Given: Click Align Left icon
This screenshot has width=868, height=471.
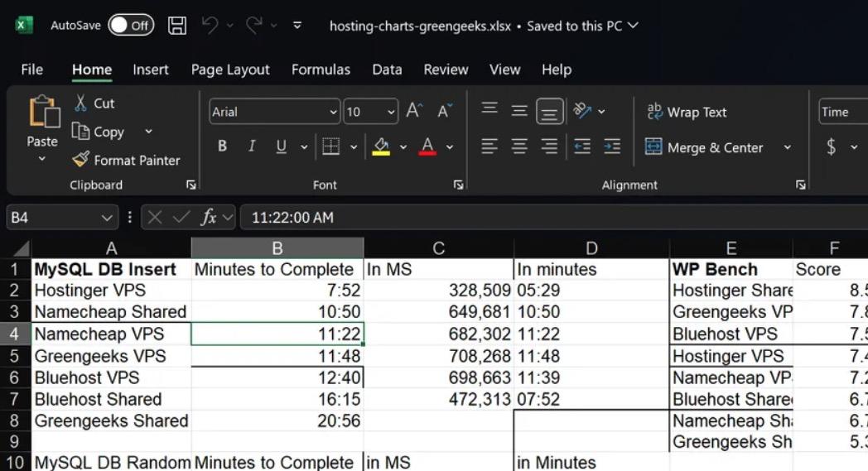Looking at the screenshot, I should (x=489, y=147).
